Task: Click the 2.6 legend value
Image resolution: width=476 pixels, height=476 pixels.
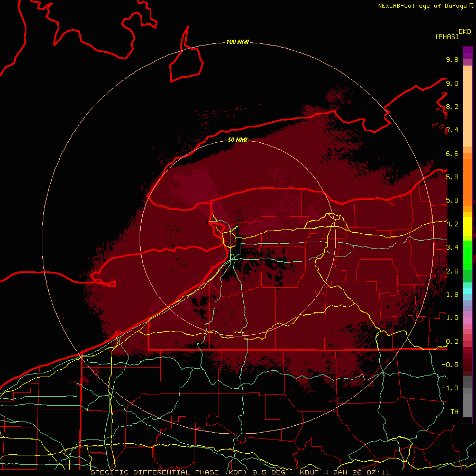Action: click(452, 271)
